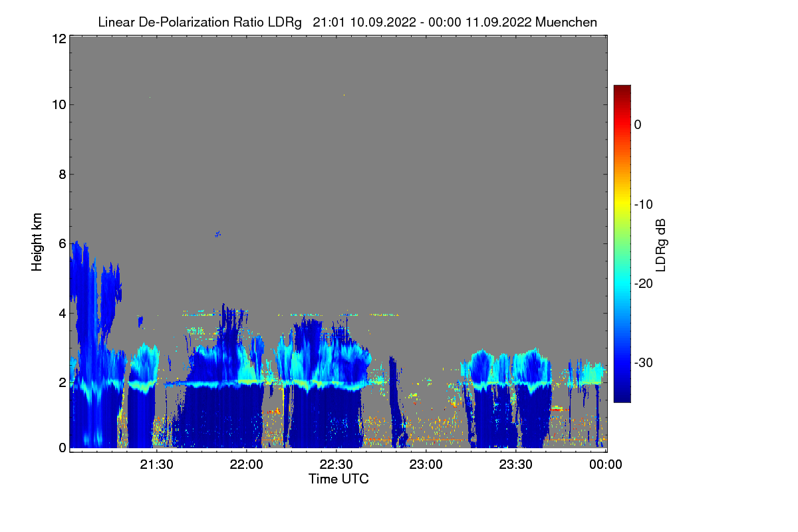Click the colorbar -20 value label

pyautogui.click(x=643, y=283)
